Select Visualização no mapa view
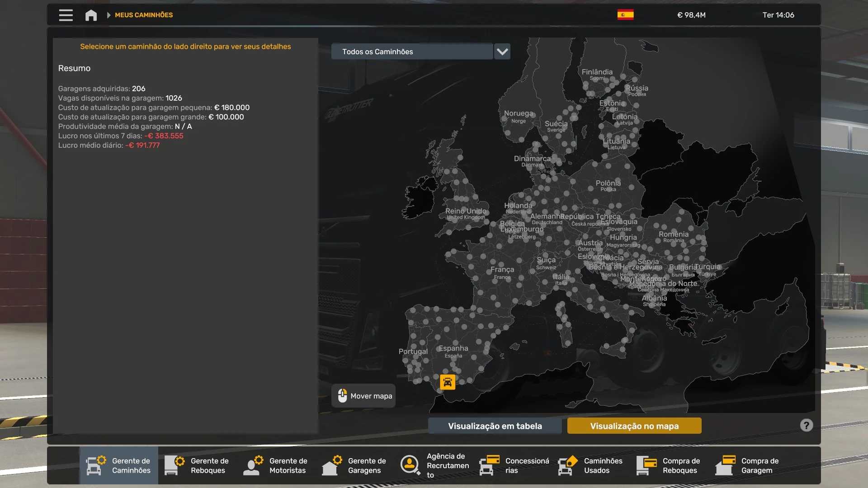 tap(634, 426)
